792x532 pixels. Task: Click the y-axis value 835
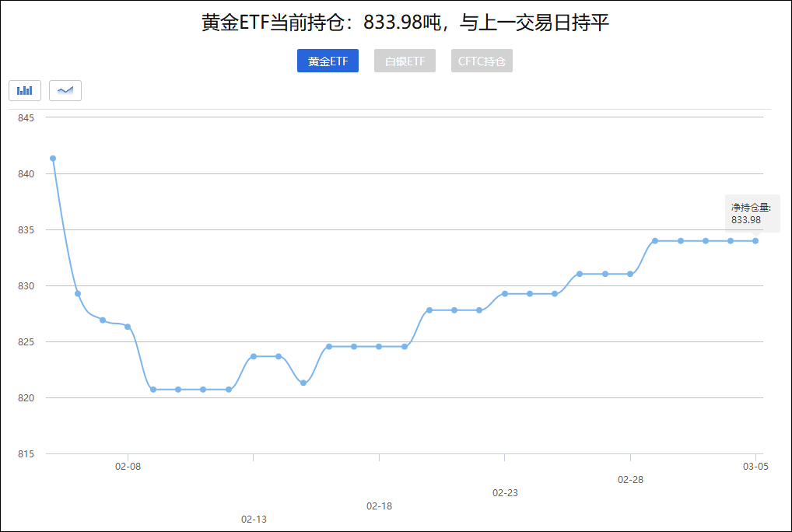pos(26,230)
